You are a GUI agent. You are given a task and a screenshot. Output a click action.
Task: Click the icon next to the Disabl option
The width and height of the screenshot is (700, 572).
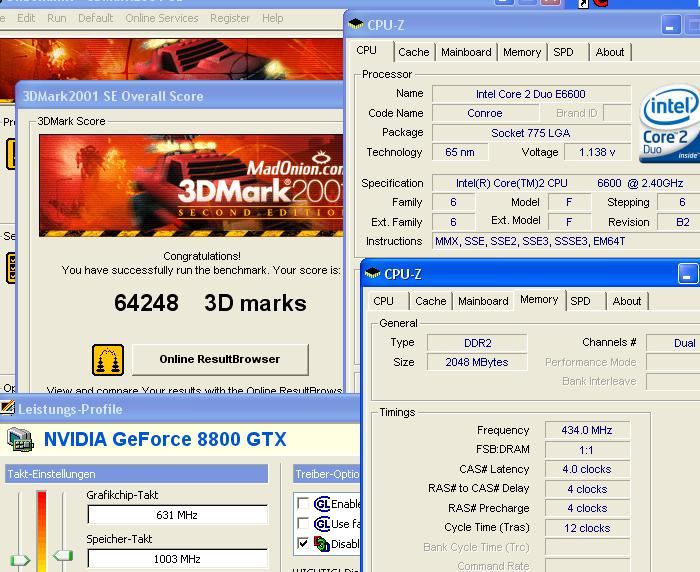321,544
